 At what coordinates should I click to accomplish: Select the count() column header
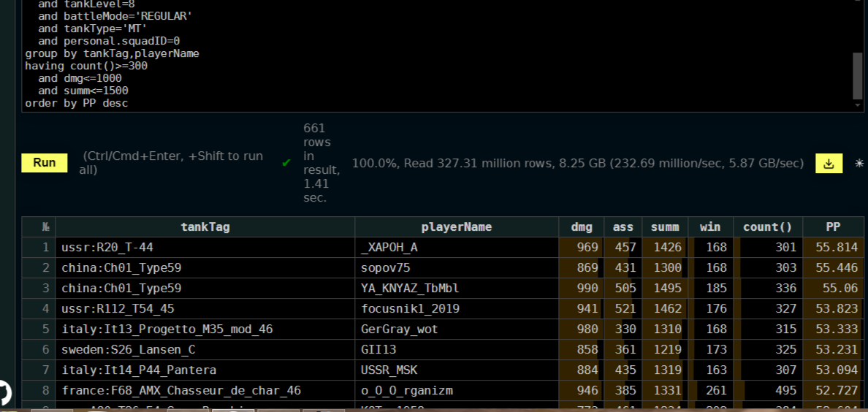point(769,227)
